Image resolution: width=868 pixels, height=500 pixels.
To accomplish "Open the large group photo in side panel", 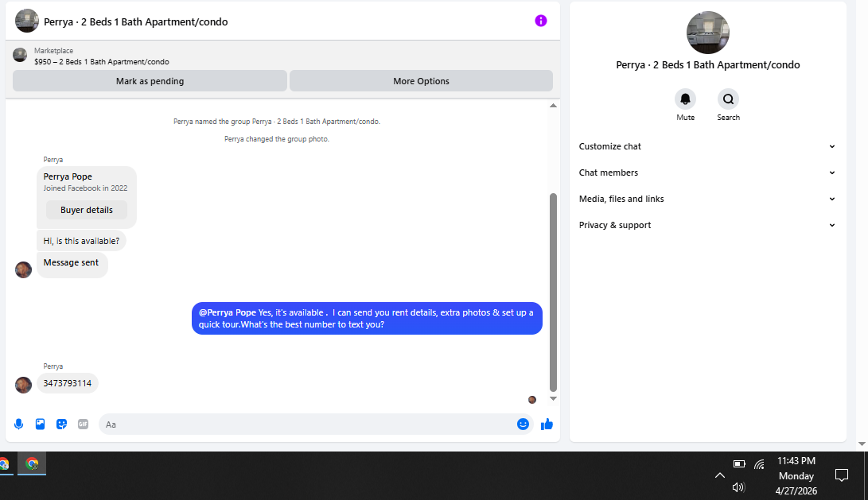I will (x=707, y=33).
